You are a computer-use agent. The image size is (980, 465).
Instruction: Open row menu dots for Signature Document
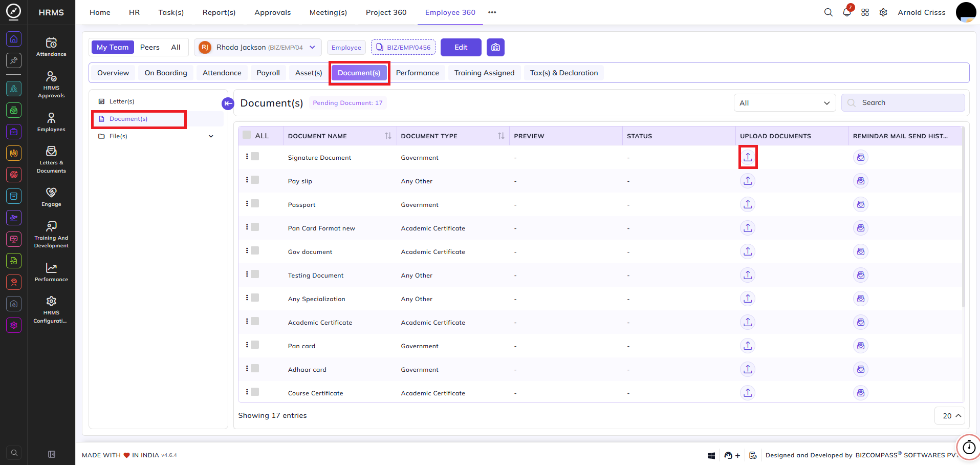pyautogui.click(x=247, y=156)
